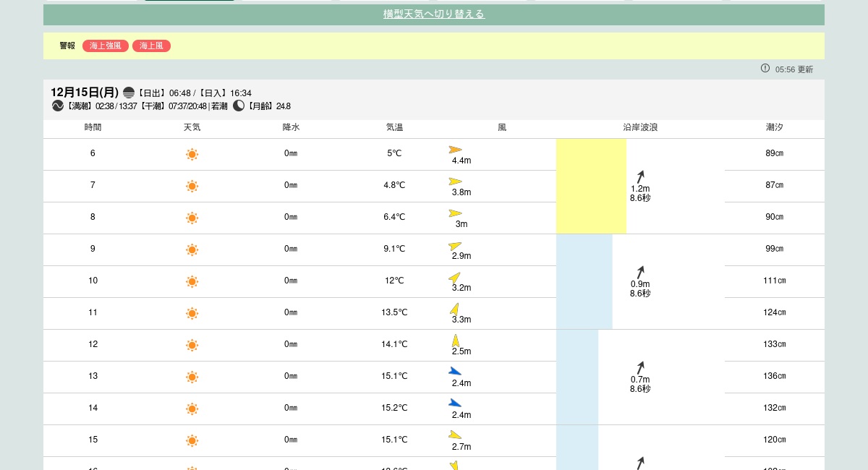Click the sunrise/sunset icon beside the date
This screenshot has width=868, height=470.
coord(129,93)
